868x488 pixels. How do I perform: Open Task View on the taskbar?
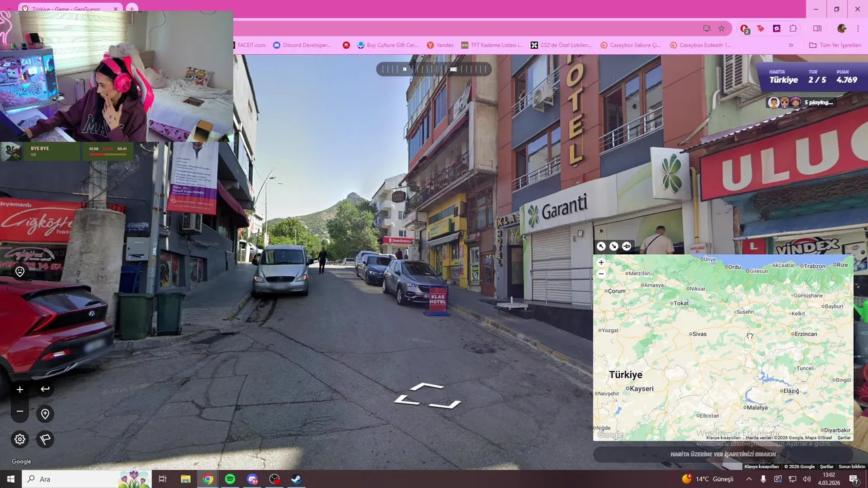click(x=163, y=479)
